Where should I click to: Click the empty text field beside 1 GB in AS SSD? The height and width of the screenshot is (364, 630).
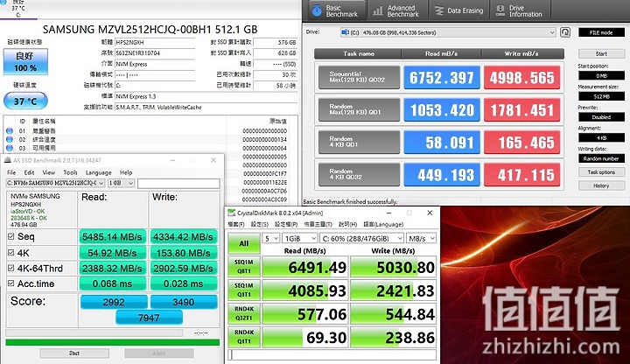[x=178, y=183]
